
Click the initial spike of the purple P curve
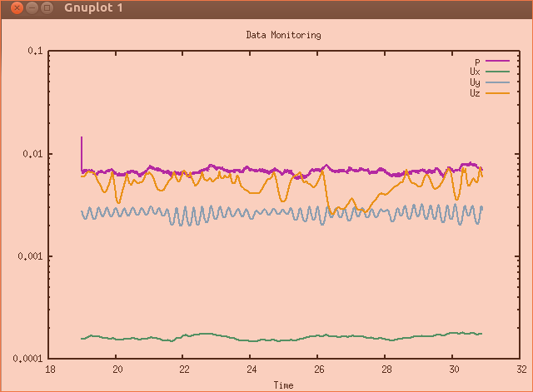pyautogui.click(x=82, y=153)
